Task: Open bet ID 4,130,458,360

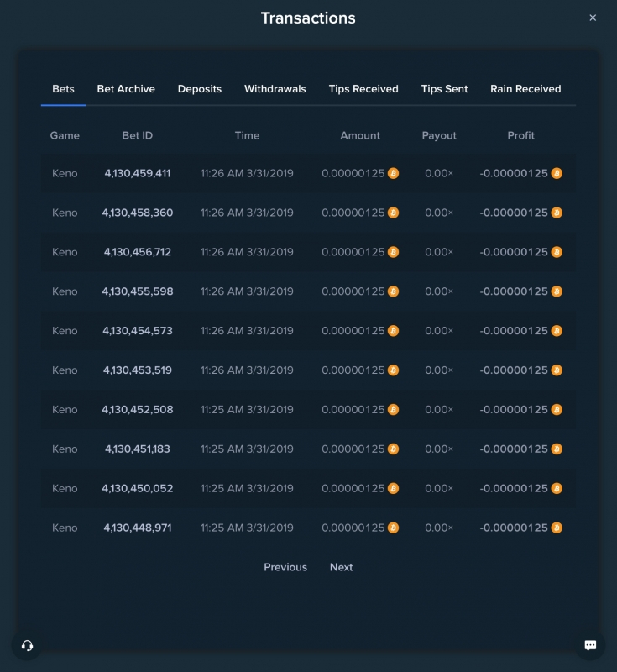Action: point(138,213)
